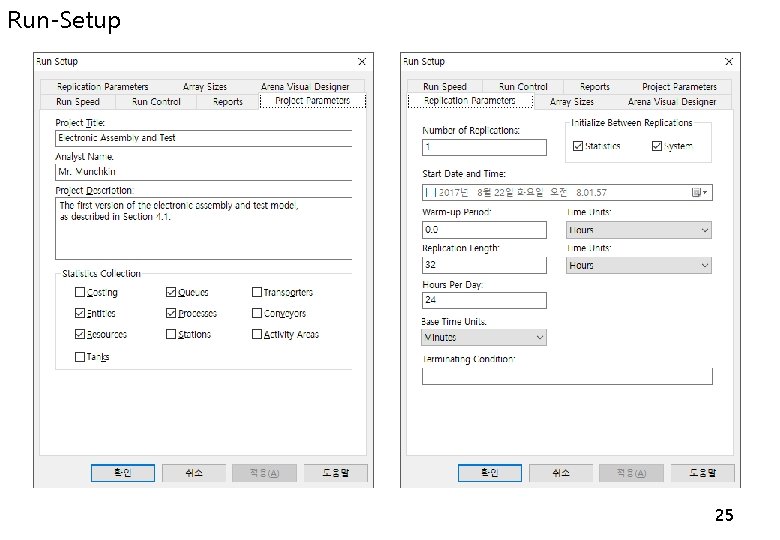Click the 취소 button in right dialog
The image size is (780, 540).
pos(561,473)
